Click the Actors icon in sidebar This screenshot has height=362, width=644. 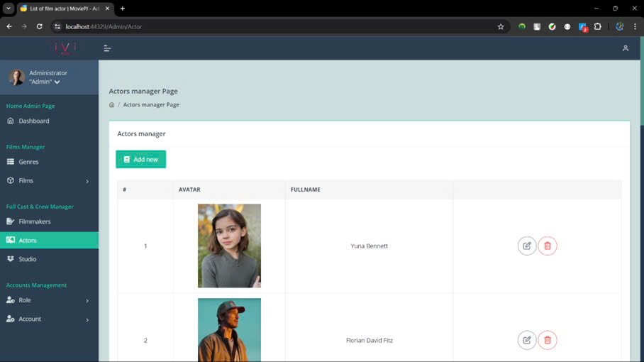[10, 240]
